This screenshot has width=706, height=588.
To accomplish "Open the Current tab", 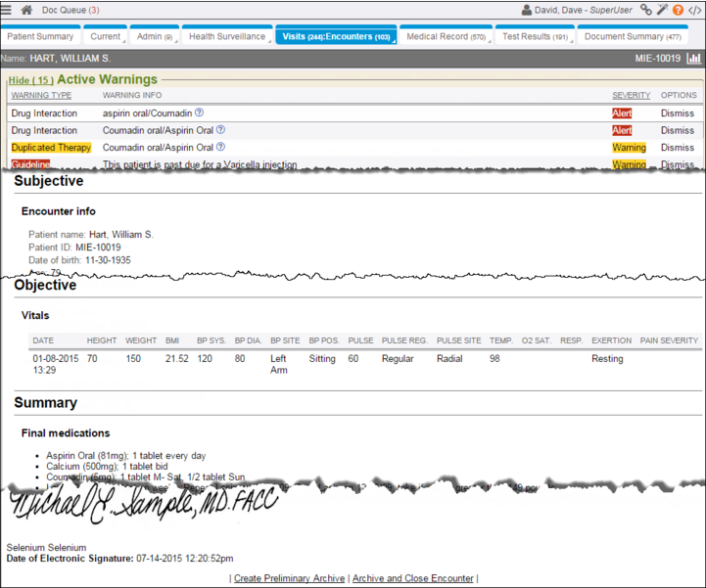I will pyautogui.click(x=106, y=36).
